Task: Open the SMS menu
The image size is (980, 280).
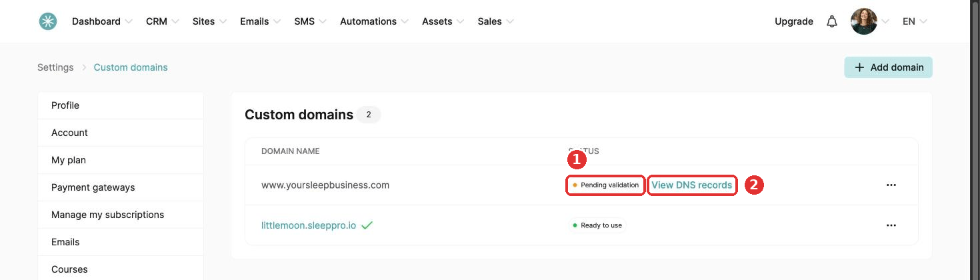Action: (x=310, y=21)
